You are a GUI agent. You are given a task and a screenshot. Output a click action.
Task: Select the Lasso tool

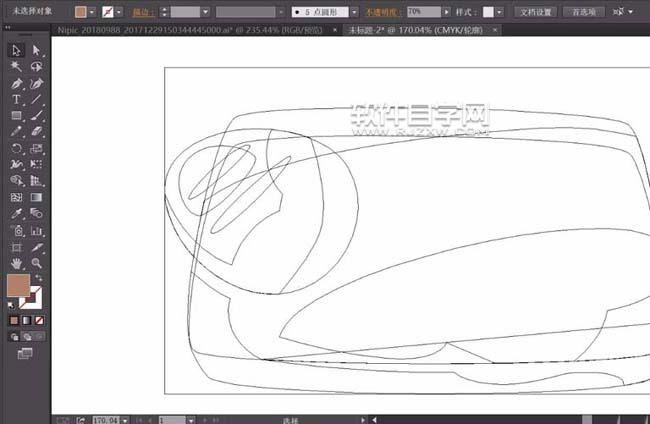pos(36,66)
